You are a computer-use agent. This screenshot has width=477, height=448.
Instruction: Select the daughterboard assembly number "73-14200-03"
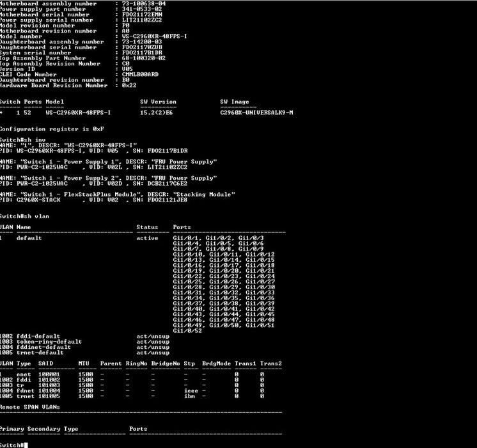pos(142,42)
